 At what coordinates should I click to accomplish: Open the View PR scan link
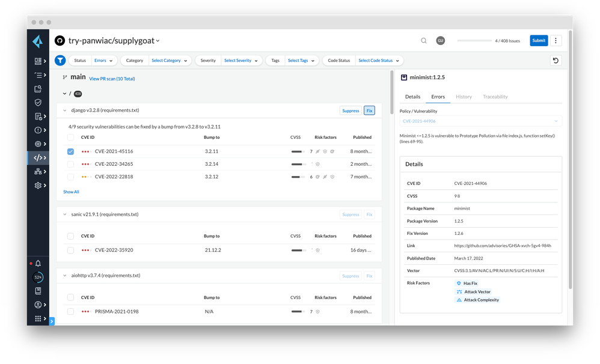tap(112, 79)
